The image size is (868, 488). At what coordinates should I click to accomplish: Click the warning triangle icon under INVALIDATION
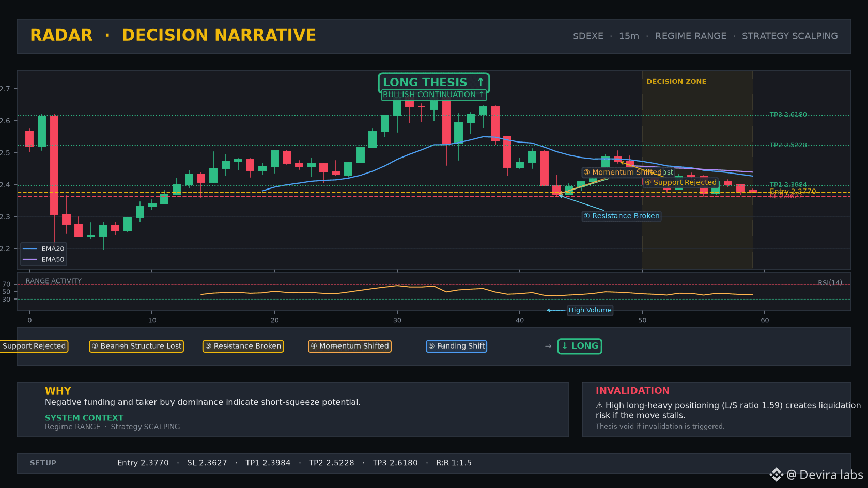(x=599, y=406)
